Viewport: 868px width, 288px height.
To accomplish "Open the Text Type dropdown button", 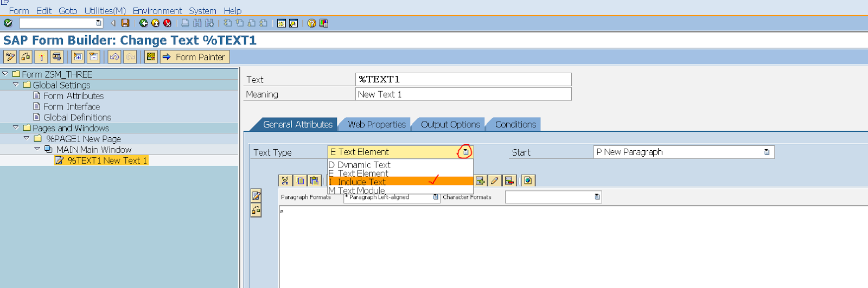I will (x=466, y=152).
